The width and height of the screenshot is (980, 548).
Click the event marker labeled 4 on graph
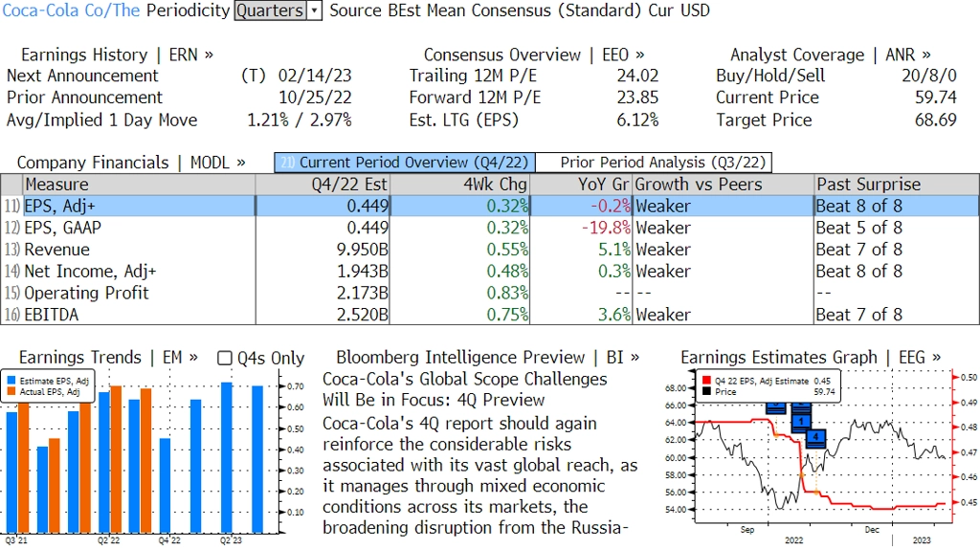(815, 437)
